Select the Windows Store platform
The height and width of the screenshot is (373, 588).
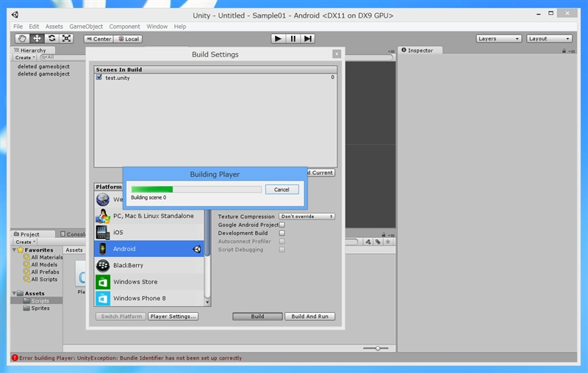149,282
